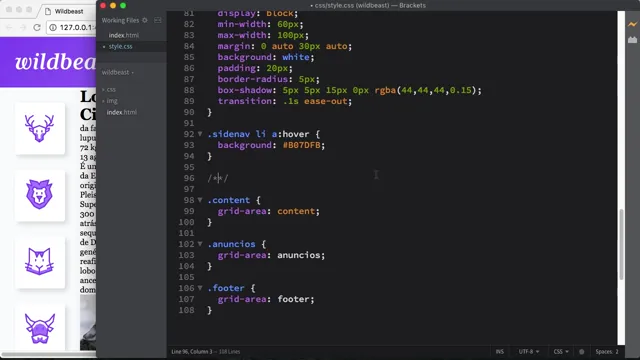640x360 pixels.
Task: Click 'grid-area: anuncios;' line
Action: [271, 255]
